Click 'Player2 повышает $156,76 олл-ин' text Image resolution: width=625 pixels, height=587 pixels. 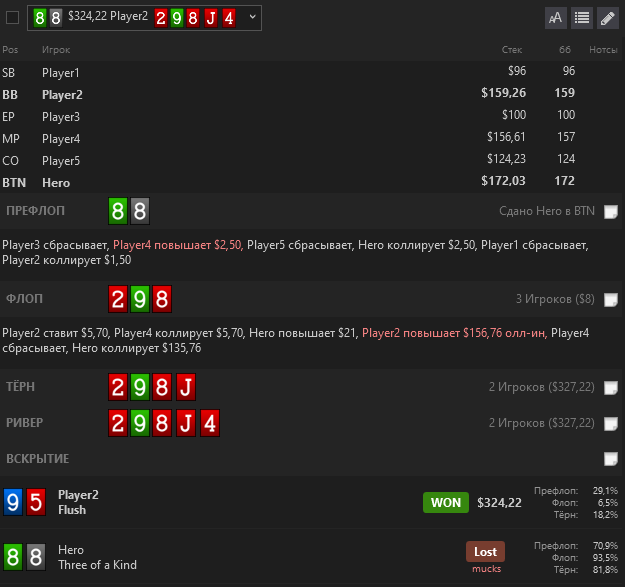(454, 333)
